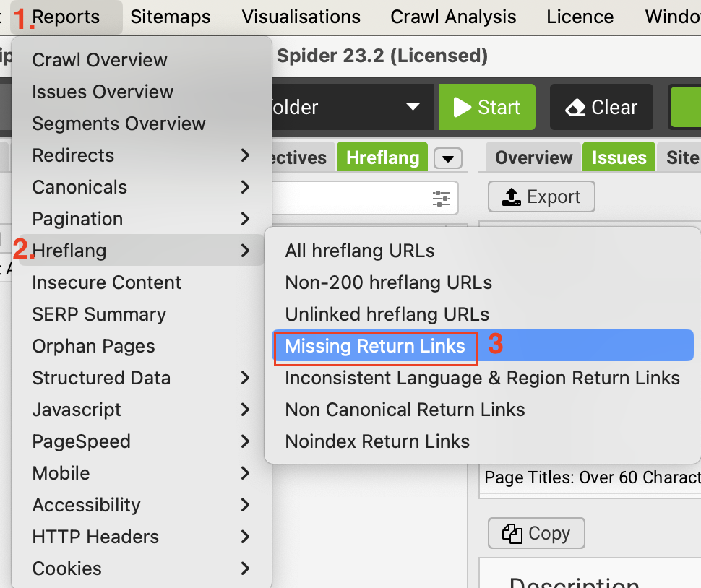Click the filter options icon in search box
Image resolution: width=701 pixels, height=588 pixels.
[x=441, y=198]
